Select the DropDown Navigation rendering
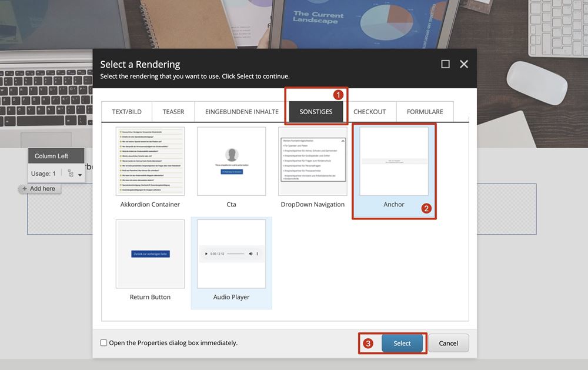 312,162
